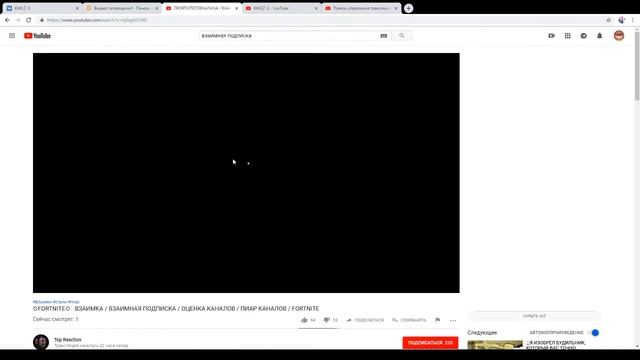Click the create video camera icon
The image size is (640, 360).
pyautogui.click(x=551, y=36)
